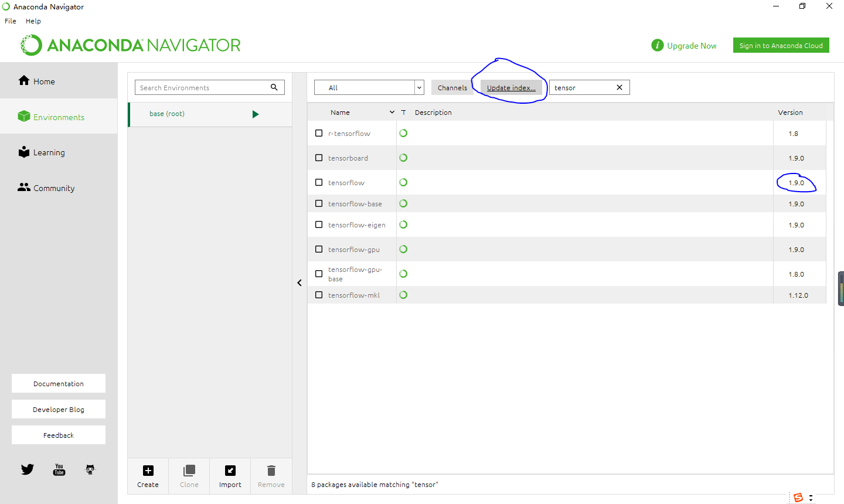Open the Developer Blog button
The height and width of the screenshot is (504, 844).
point(59,409)
